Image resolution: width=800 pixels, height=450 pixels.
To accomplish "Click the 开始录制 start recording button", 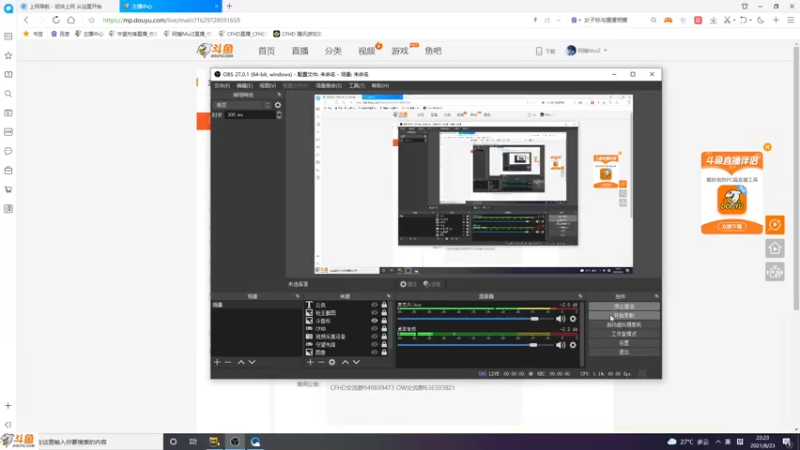I will tap(624, 316).
